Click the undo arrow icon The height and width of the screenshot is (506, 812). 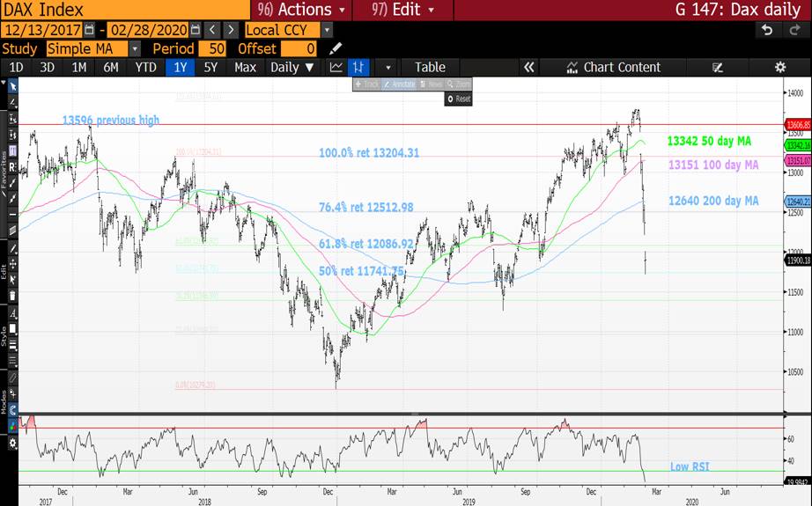767,30
